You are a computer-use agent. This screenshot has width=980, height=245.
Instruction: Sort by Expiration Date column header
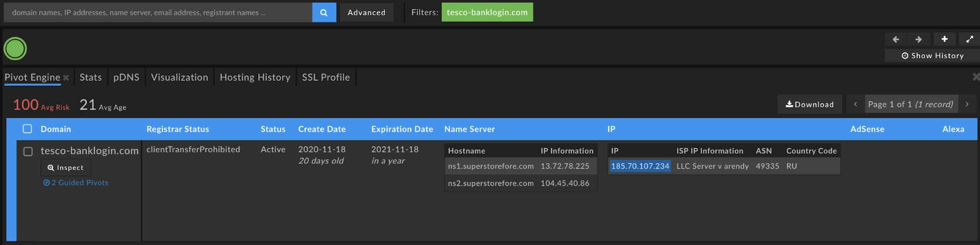[402, 129]
